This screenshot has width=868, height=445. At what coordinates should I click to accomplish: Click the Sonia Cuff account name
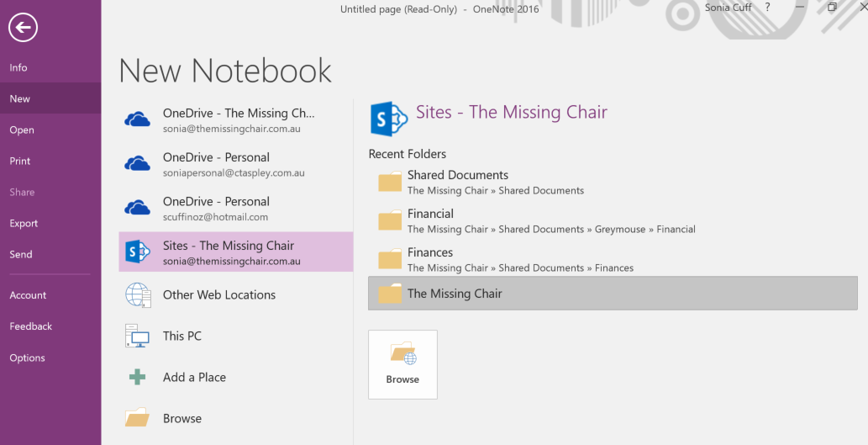pos(728,8)
